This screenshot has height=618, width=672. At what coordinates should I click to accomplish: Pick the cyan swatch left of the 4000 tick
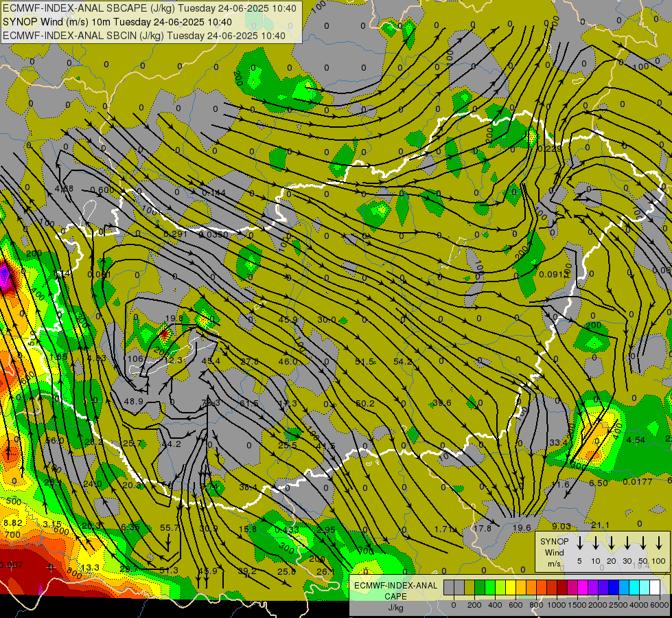(x=634, y=588)
